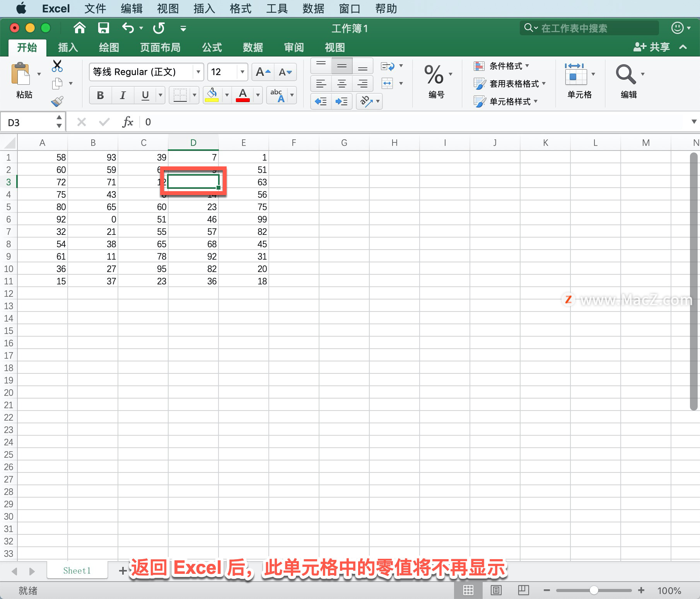Open phonetic guide abc A icon
The height and width of the screenshot is (599, 700).
[277, 95]
